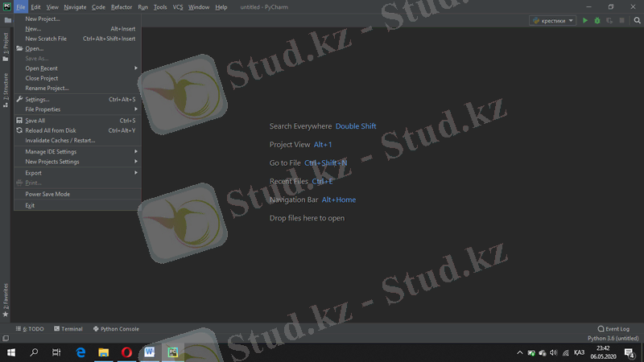Open Microsoft Edge from the taskbar
The height and width of the screenshot is (362, 644).
pyautogui.click(x=80, y=352)
